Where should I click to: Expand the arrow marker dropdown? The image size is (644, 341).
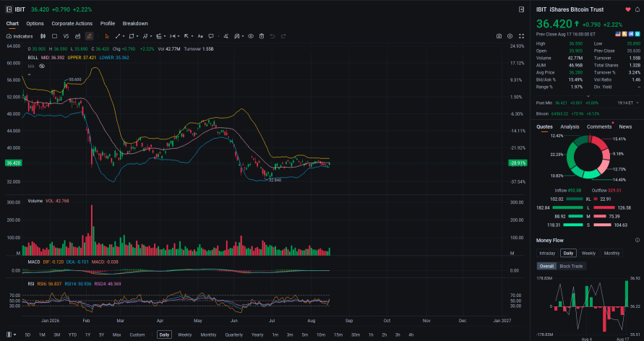click(192, 36)
